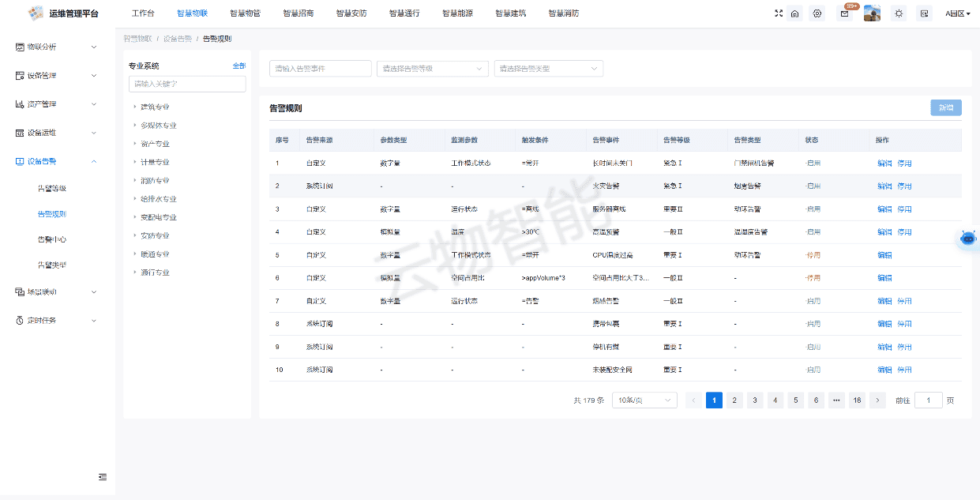
Task: Click the blue robot assistant icon
Action: point(968,239)
